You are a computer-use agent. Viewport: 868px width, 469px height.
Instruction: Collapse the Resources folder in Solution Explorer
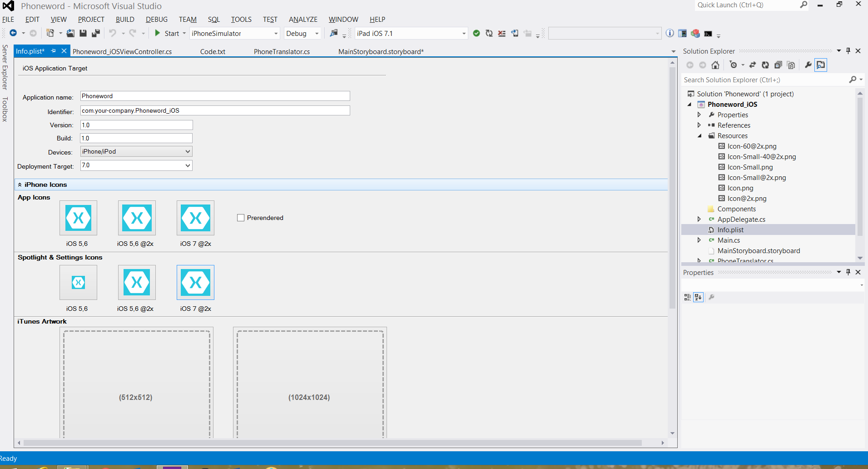point(699,136)
